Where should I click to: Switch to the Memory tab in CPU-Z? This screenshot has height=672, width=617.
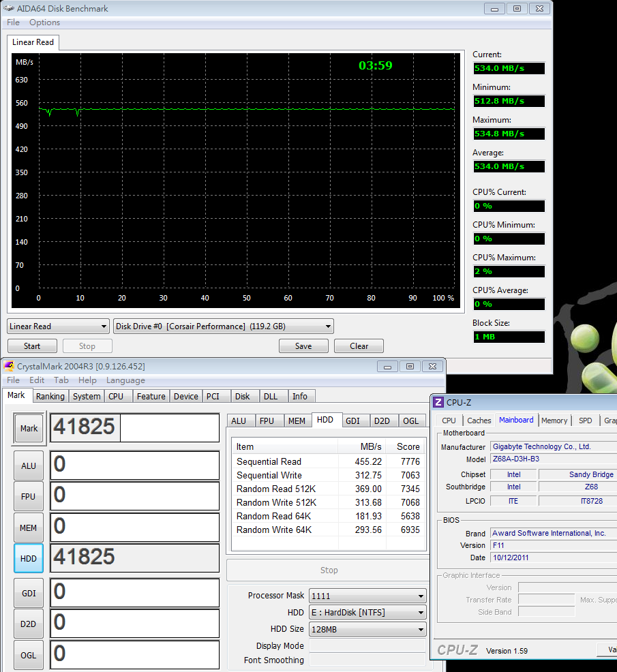pyautogui.click(x=554, y=421)
